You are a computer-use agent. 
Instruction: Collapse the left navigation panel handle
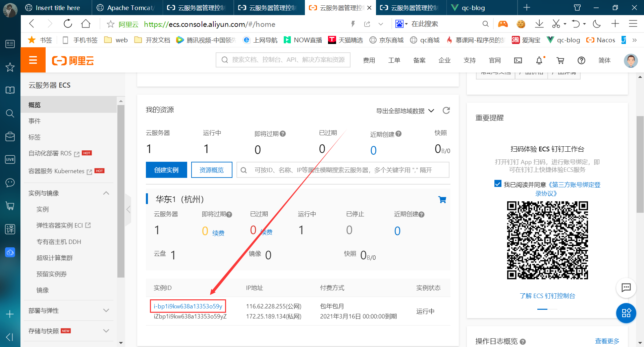click(x=128, y=209)
